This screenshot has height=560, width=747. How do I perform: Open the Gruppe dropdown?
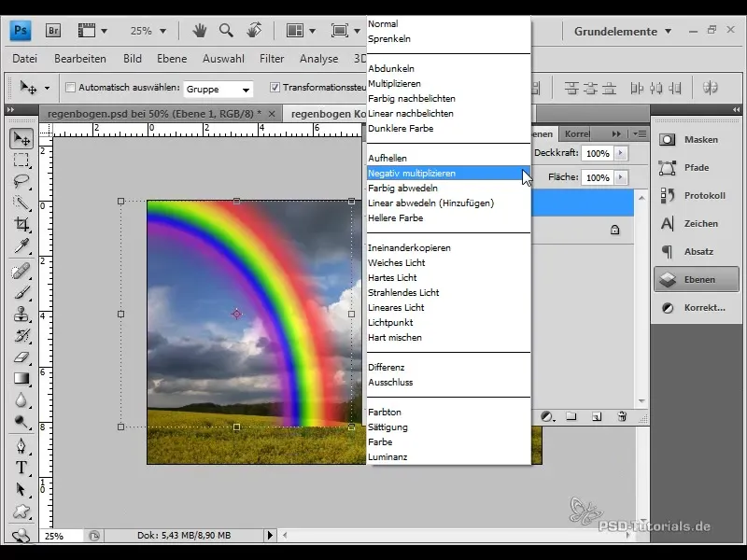(218, 89)
